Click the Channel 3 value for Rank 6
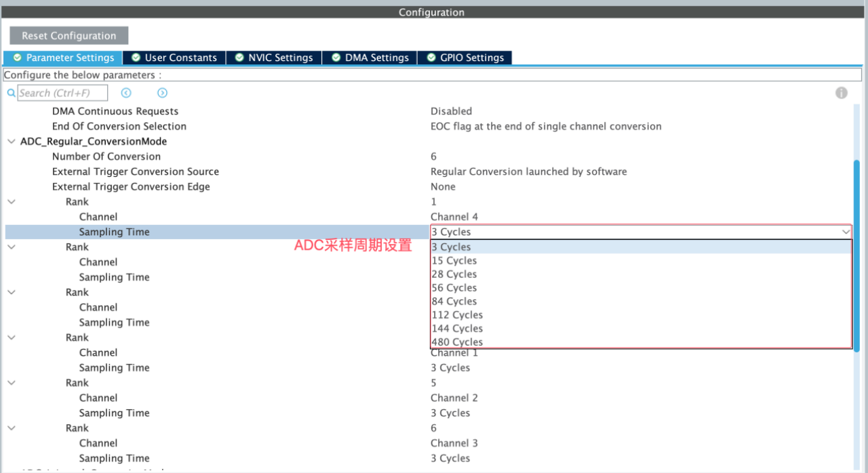Viewport: 868px width, 473px height. point(454,443)
